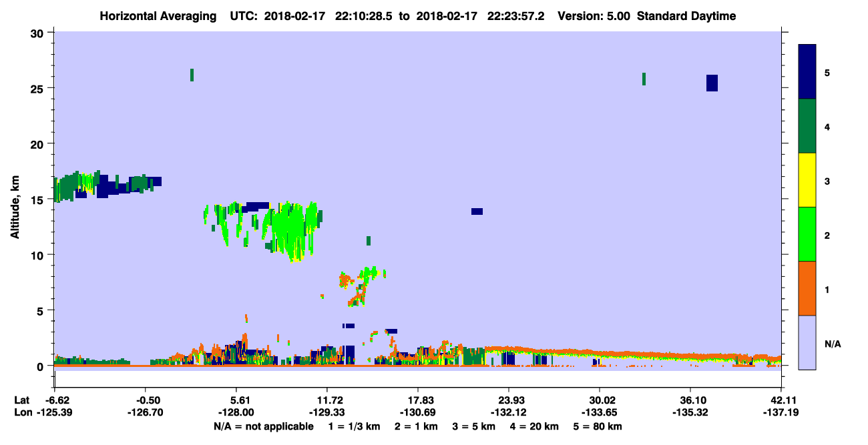Click the end time '22:23:57.2'
This screenshot has width=868, height=445.
coord(517,16)
